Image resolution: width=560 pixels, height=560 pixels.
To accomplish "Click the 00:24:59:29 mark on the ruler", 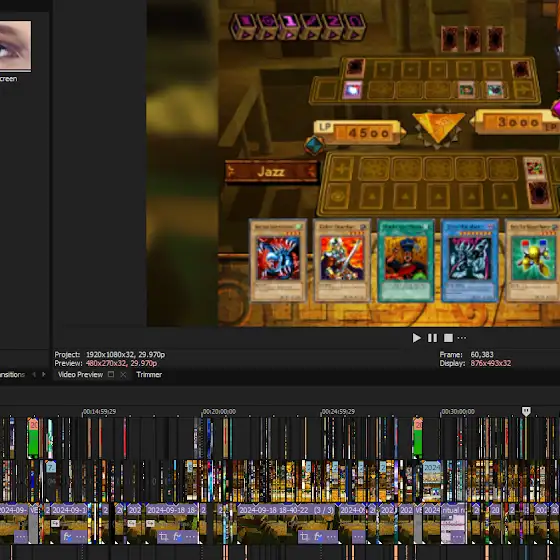I will (338, 412).
